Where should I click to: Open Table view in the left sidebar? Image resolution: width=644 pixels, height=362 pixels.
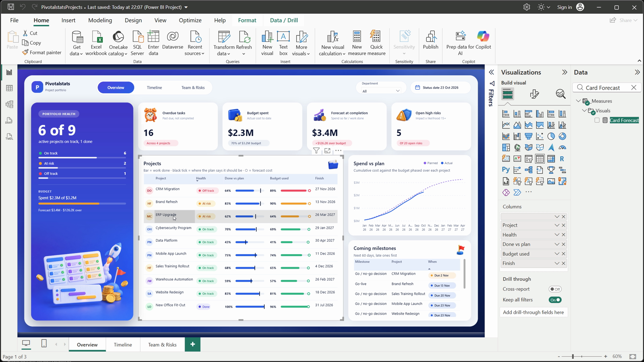coord(9,88)
